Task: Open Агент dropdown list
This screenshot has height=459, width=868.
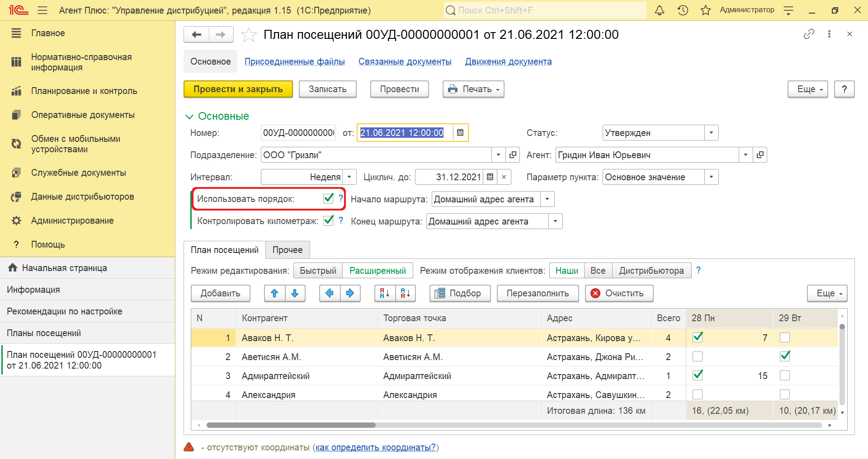Action: click(745, 155)
